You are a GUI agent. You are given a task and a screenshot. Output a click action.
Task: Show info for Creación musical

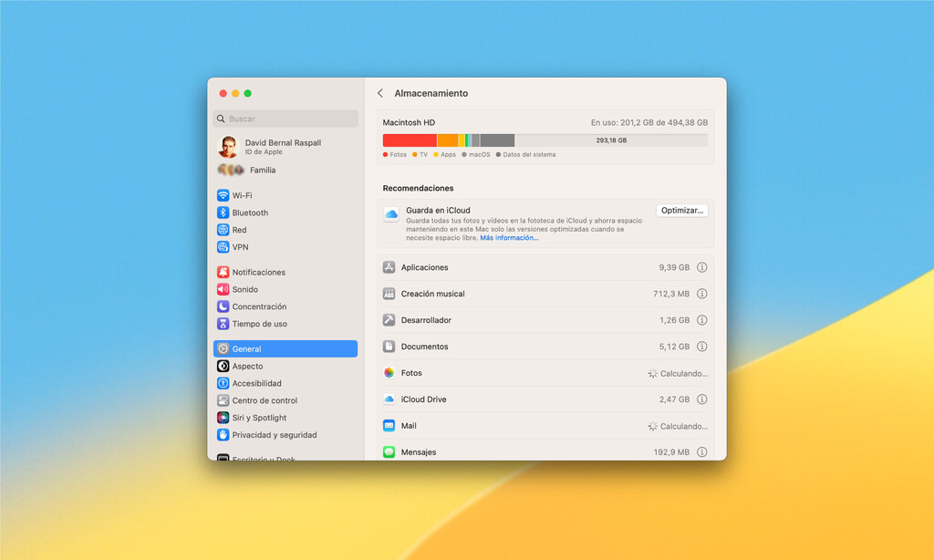[702, 294]
